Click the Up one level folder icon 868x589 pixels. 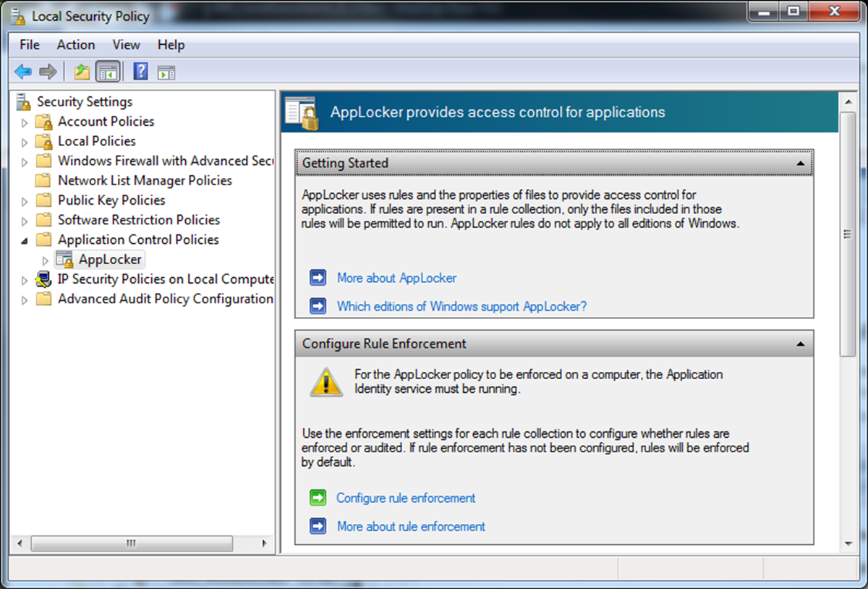click(82, 72)
